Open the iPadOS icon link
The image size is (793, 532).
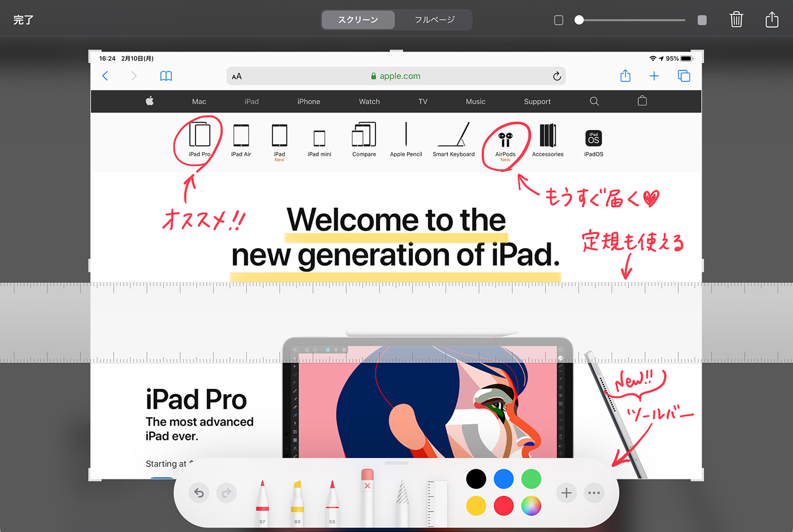click(594, 143)
